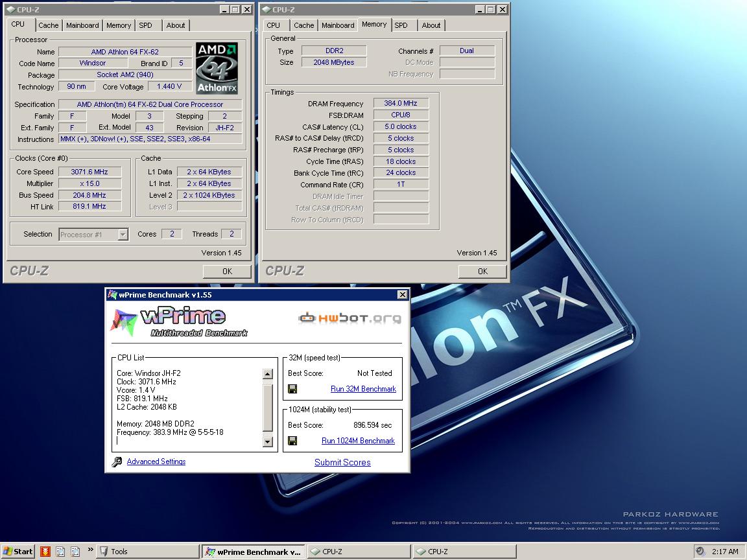Click the system tray icon beside the clock
Image resolution: width=747 pixels, height=560 pixels.
click(700, 552)
